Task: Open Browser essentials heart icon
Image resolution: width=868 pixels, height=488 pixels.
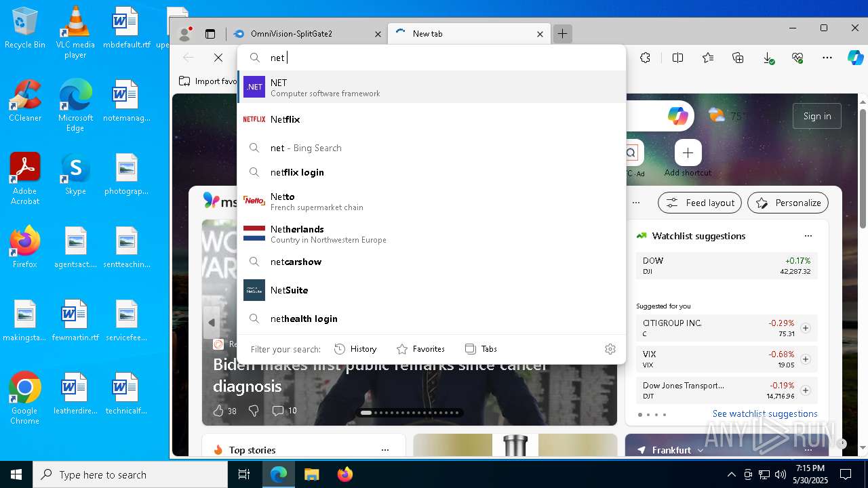Action: 797,58
